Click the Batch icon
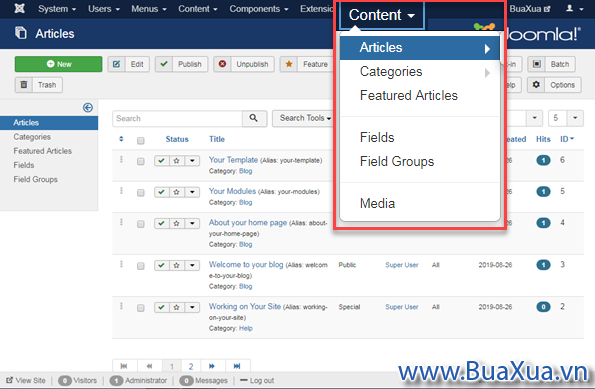This screenshot has height=389, width=595. click(537, 64)
